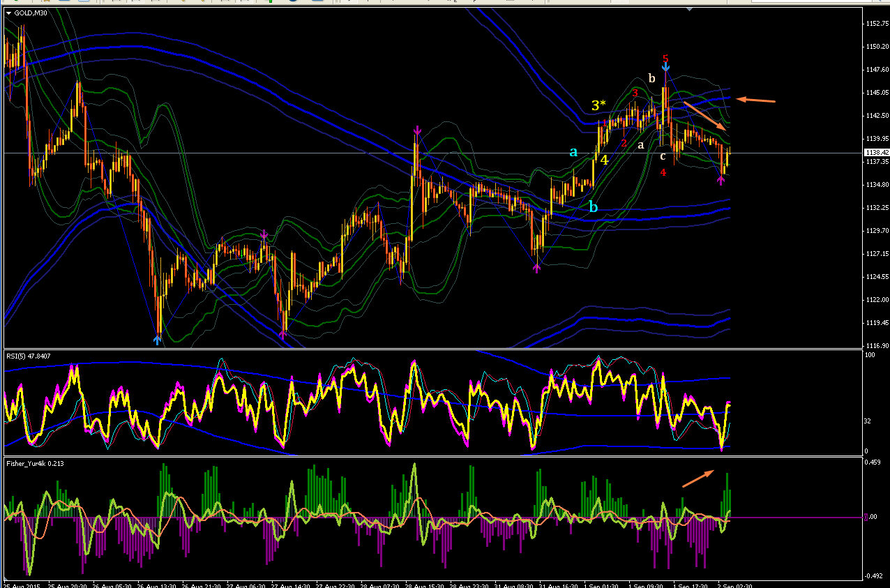Click the 1152.75 price on the axis

click(x=876, y=24)
